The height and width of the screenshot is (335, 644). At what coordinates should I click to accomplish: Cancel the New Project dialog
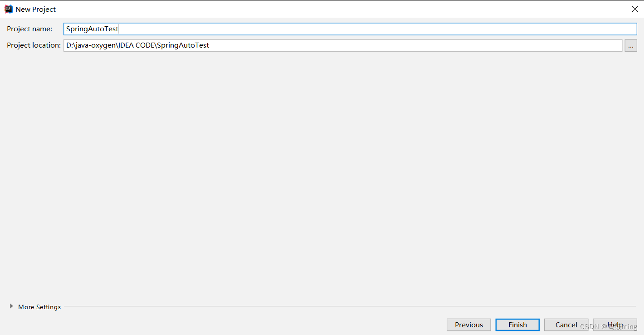pos(566,325)
